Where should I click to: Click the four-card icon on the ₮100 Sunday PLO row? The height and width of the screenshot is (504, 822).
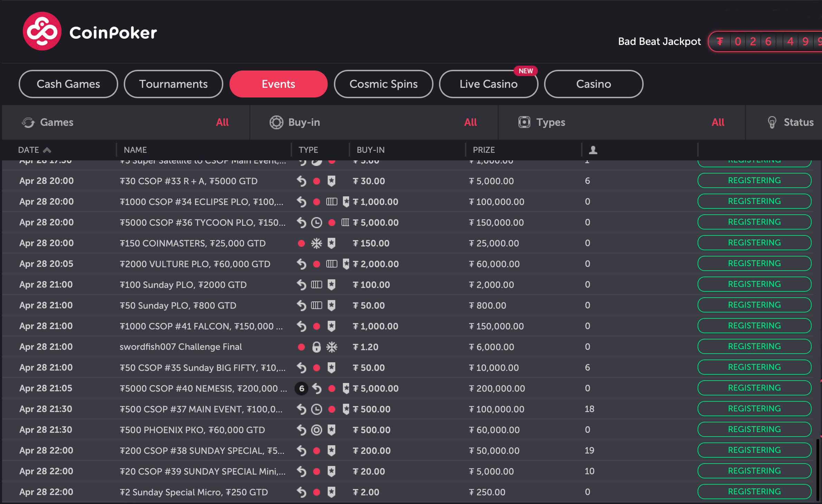point(316,284)
